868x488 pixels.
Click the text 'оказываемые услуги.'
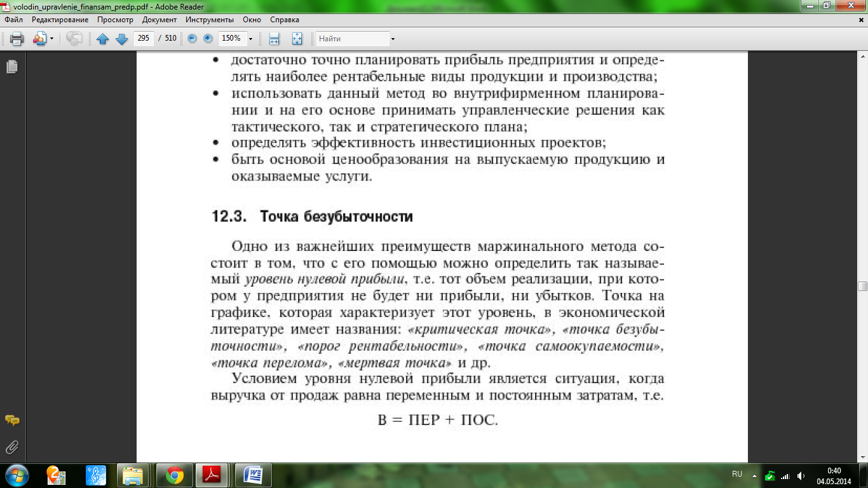[302, 176]
